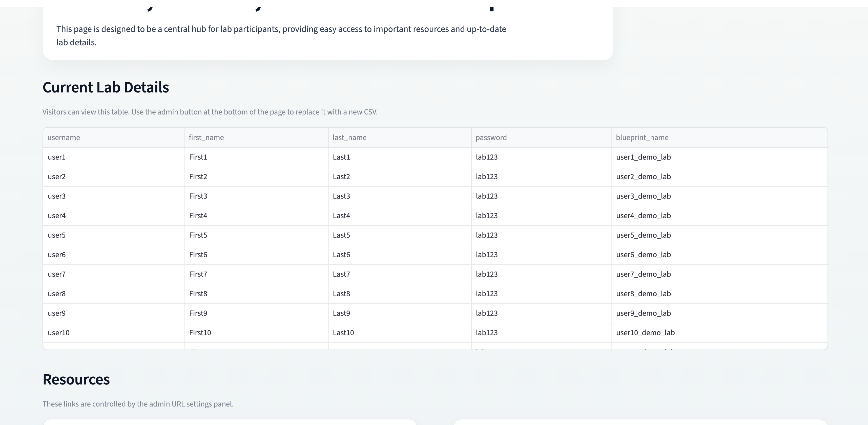Image resolution: width=868 pixels, height=425 pixels.
Task: Click the First2 cell
Action: click(x=256, y=177)
